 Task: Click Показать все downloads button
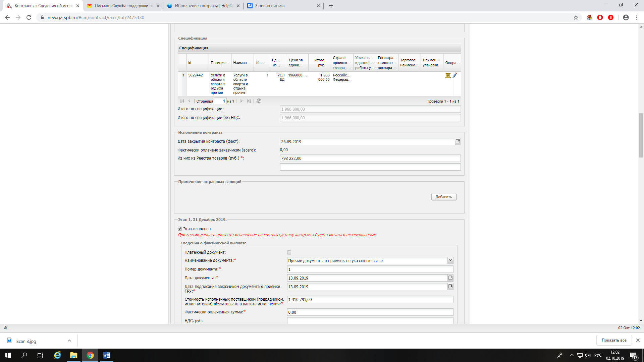(x=614, y=340)
